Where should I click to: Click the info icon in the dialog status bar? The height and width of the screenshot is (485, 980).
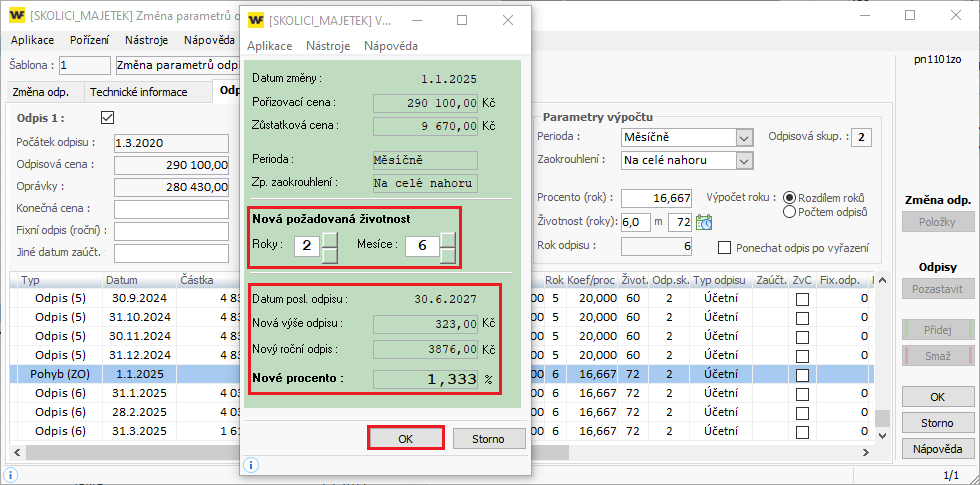[251, 465]
